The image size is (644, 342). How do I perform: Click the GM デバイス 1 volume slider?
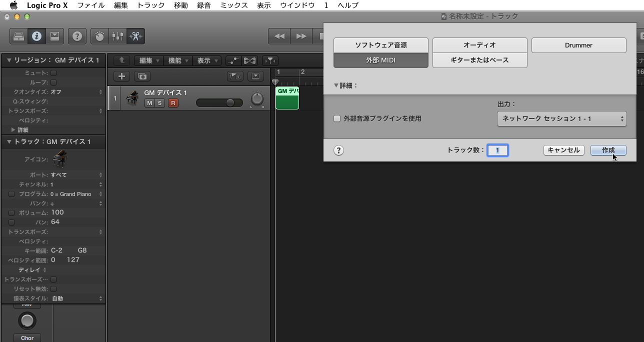point(220,102)
